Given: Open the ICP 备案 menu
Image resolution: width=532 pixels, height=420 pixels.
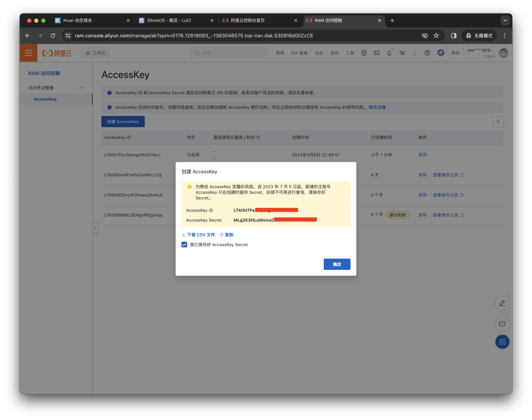Looking at the screenshot, I should 299,53.
